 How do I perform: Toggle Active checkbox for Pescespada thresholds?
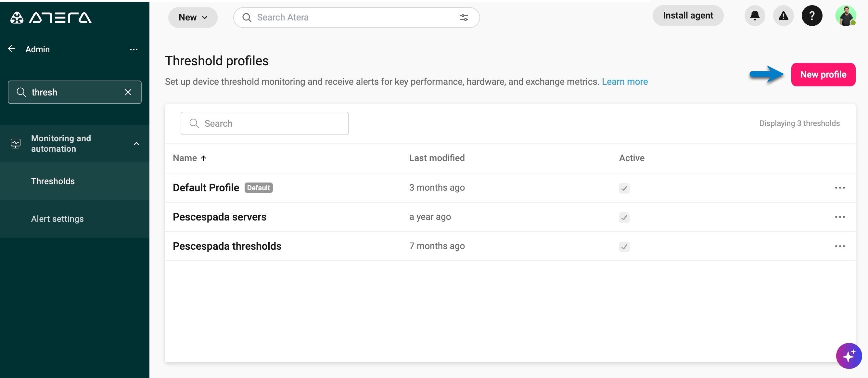pyautogui.click(x=624, y=246)
